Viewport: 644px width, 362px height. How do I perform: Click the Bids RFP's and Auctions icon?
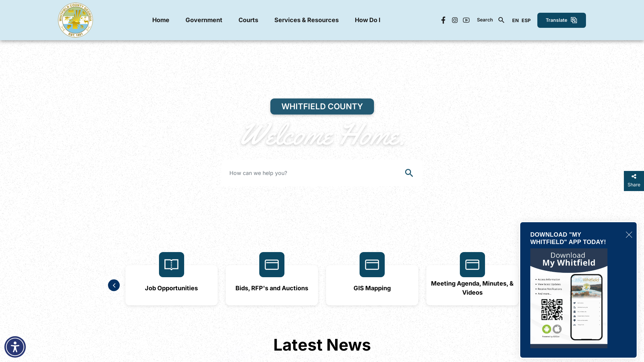pyautogui.click(x=272, y=264)
